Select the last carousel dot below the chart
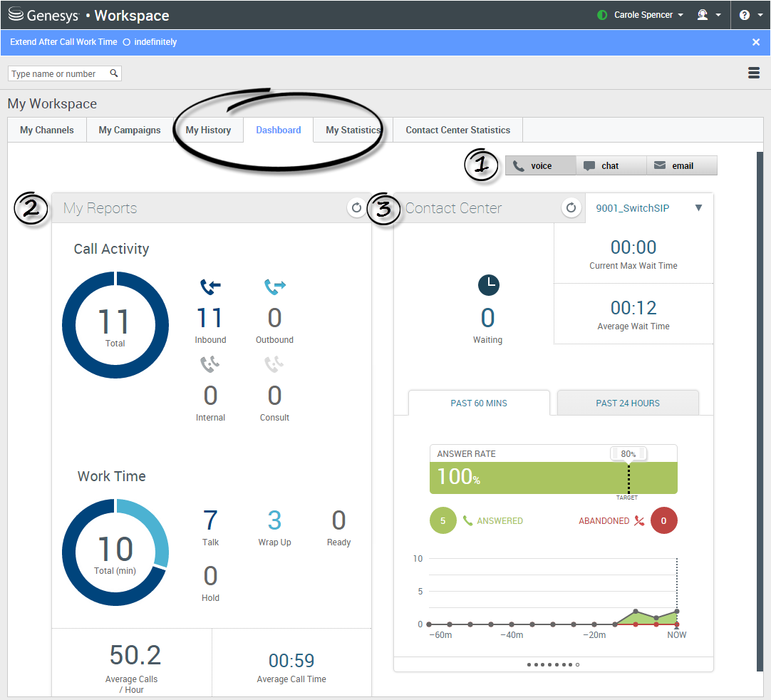This screenshot has height=700, width=771. [577, 664]
